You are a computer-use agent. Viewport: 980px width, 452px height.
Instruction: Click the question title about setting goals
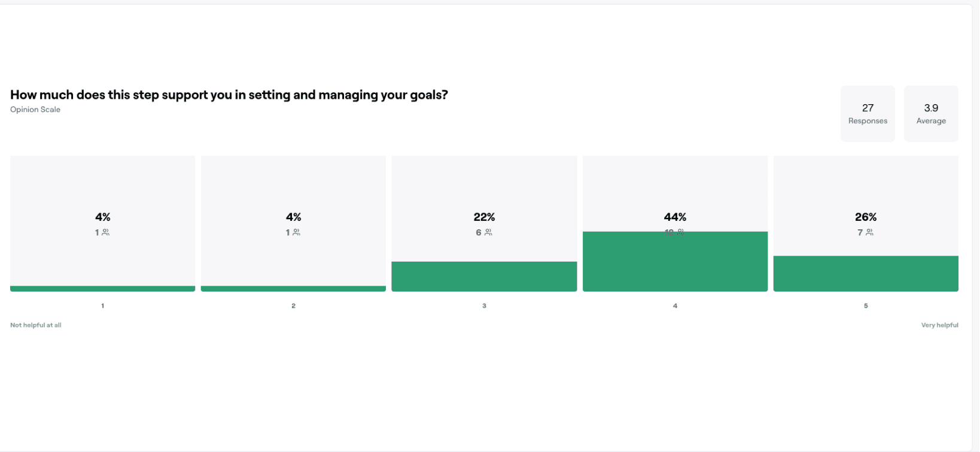pos(229,95)
